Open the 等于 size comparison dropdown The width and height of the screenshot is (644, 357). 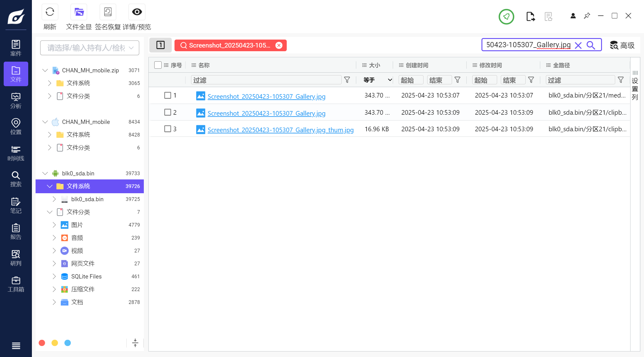377,80
